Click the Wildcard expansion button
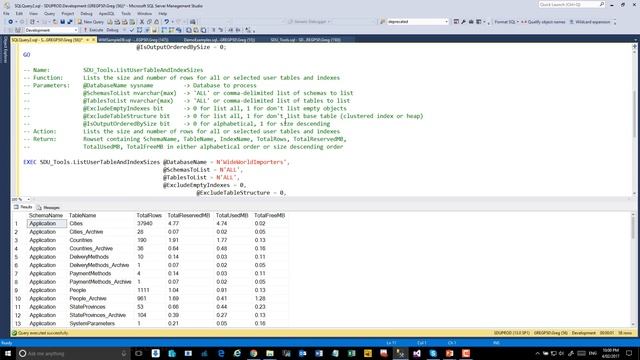Screen dimensions: 640x360 tap(590, 22)
